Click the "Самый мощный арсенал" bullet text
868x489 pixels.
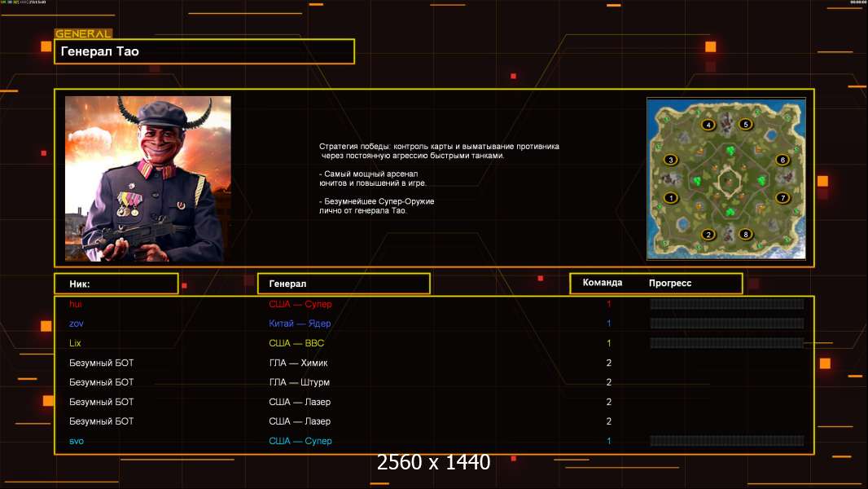tap(373, 178)
